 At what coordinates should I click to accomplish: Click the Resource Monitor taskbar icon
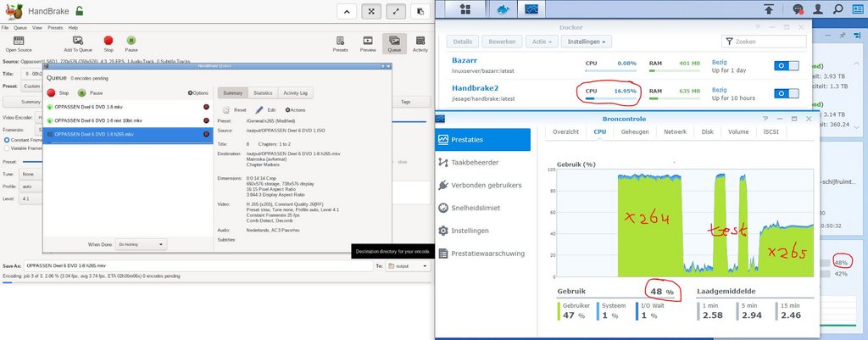(x=532, y=8)
